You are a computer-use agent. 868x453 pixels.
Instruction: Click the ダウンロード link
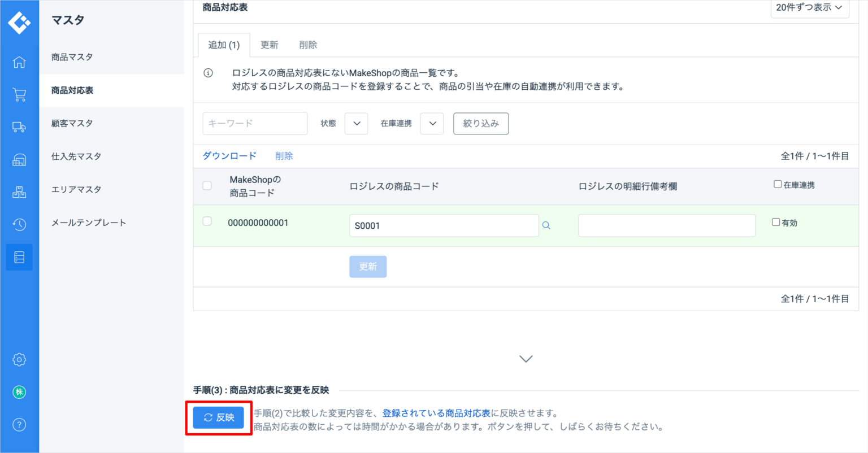229,156
